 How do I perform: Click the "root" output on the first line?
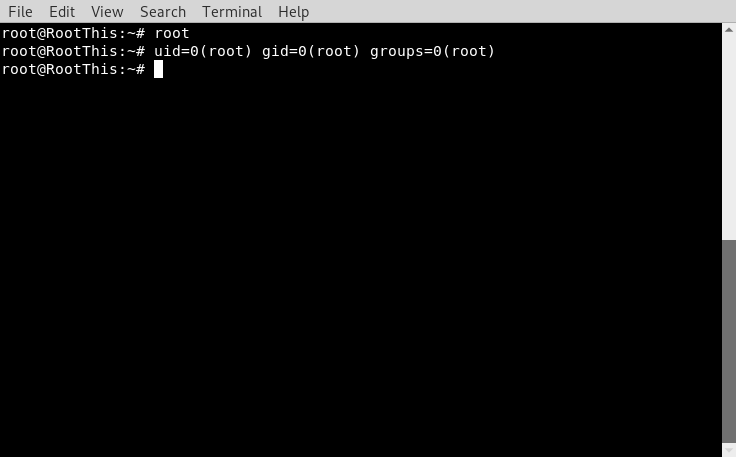pos(172,33)
